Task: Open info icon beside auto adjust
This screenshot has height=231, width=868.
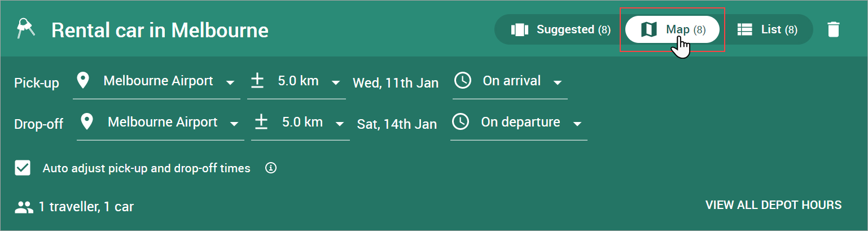Action: (271, 168)
